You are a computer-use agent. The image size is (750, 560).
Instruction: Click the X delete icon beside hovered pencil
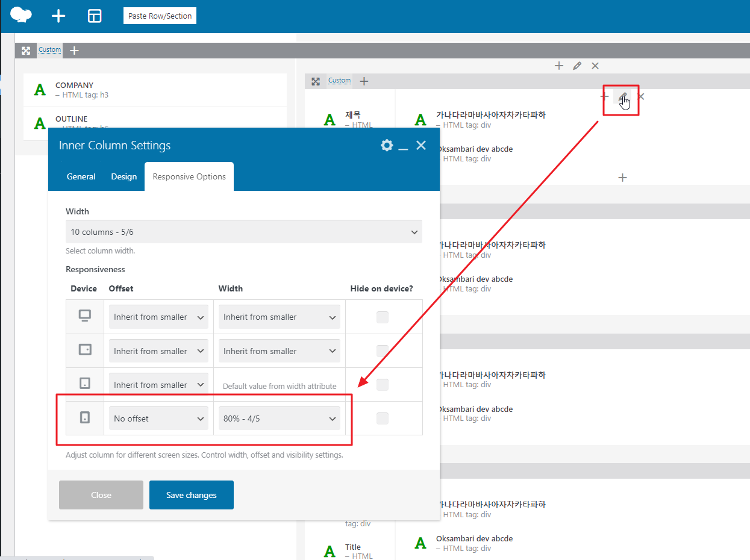tap(641, 96)
